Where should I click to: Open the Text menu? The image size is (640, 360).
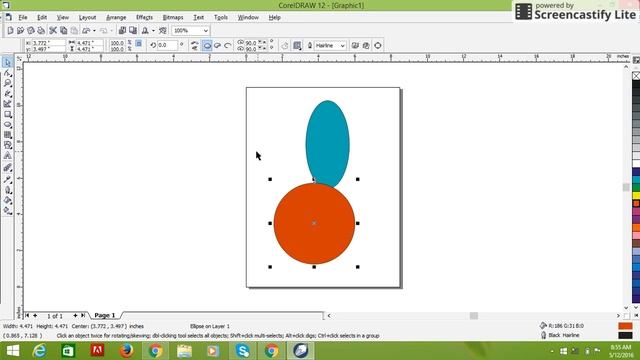[198, 18]
